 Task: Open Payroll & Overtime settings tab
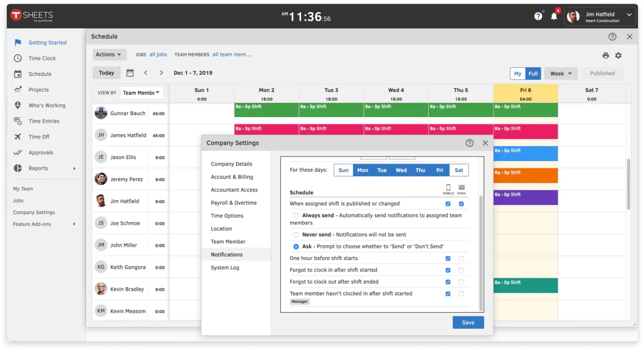[234, 203]
